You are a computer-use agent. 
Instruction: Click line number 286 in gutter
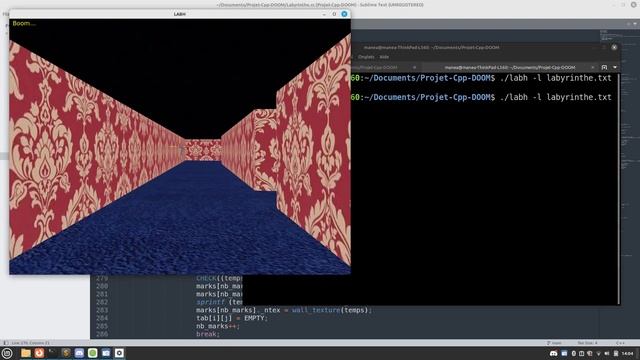[102, 334]
